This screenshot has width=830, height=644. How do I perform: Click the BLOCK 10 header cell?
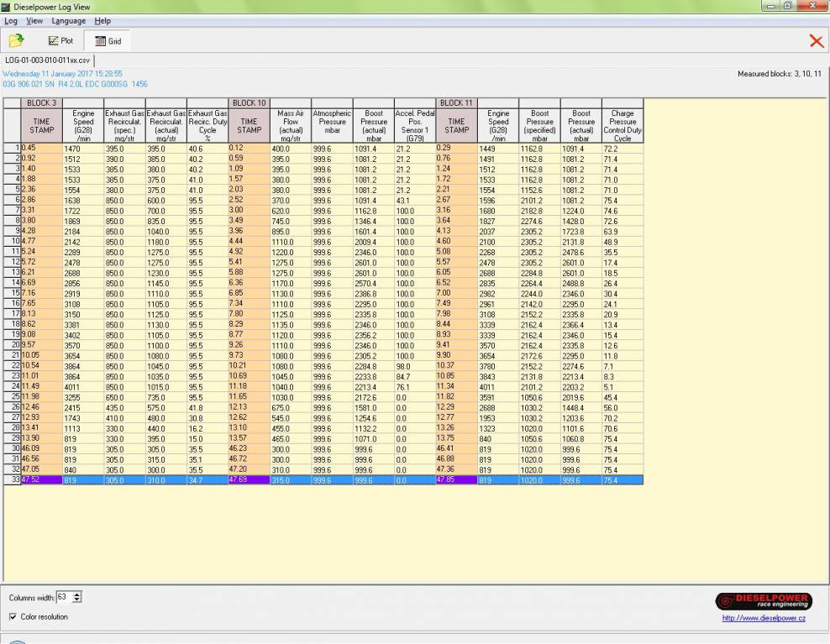click(x=249, y=102)
